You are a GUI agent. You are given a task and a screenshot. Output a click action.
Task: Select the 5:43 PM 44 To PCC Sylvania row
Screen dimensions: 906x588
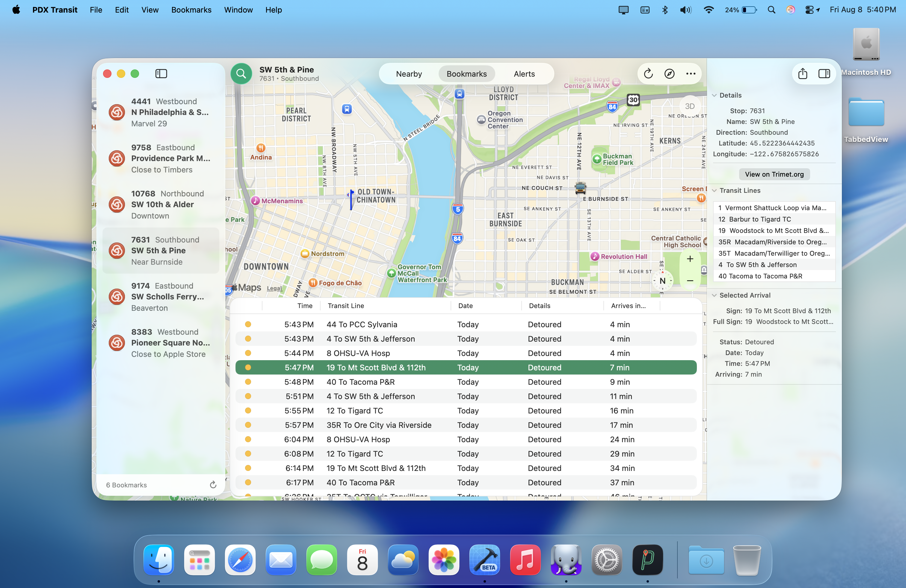[466, 325]
